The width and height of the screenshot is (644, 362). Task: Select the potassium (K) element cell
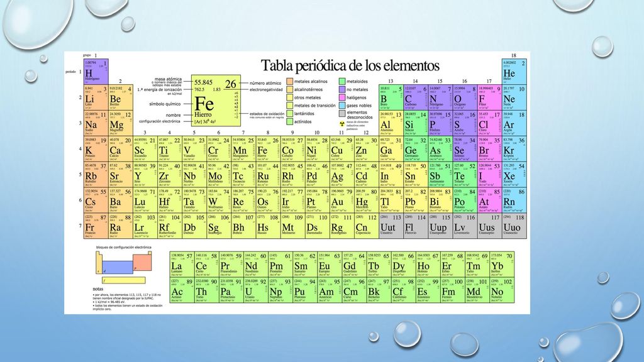(96, 148)
